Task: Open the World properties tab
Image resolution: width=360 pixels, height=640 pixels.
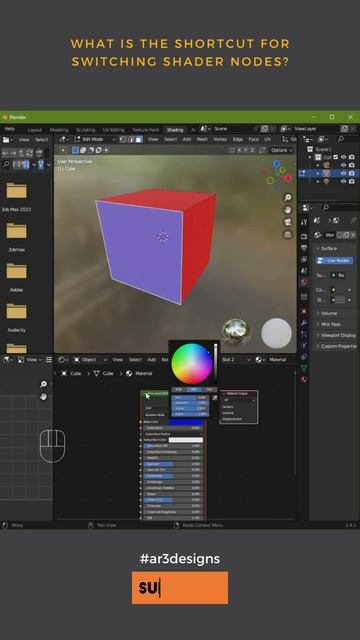Action: (x=304, y=282)
